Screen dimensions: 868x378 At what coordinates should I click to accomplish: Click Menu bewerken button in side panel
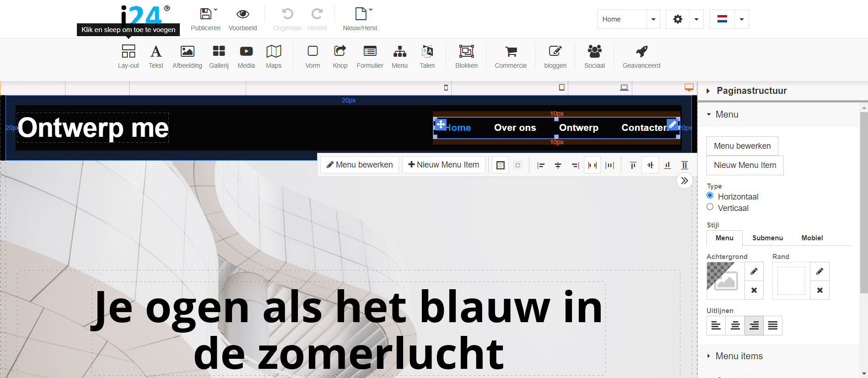tap(742, 146)
